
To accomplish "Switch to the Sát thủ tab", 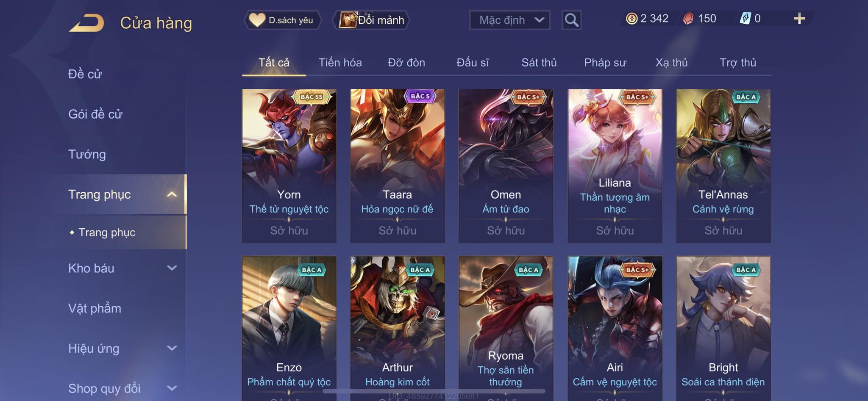I will tap(539, 63).
